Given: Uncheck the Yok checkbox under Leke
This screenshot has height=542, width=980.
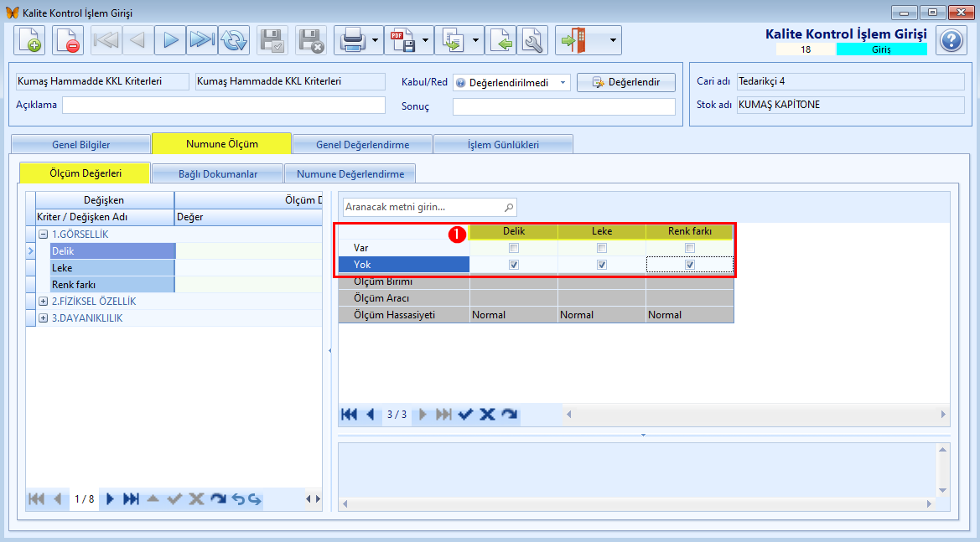Looking at the screenshot, I should (602, 265).
